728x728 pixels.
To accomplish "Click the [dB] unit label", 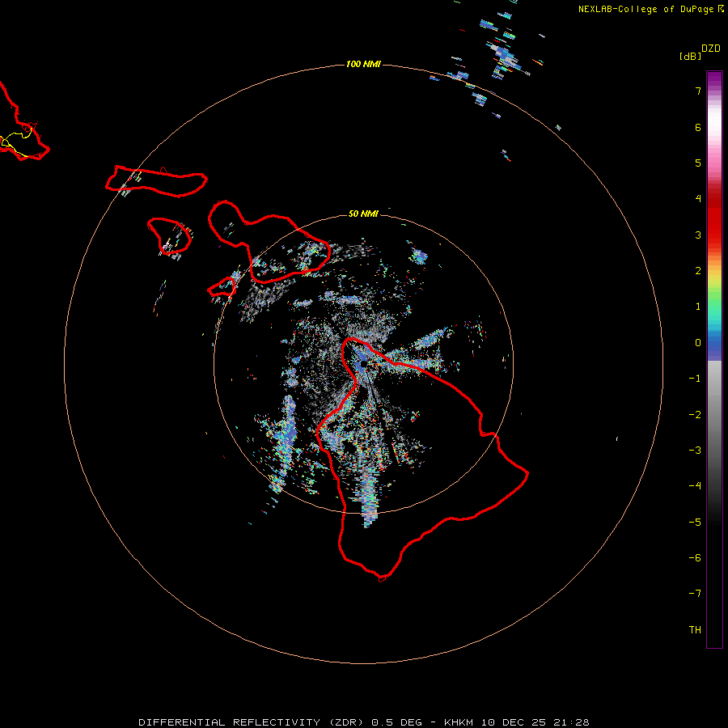I will (690, 56).
